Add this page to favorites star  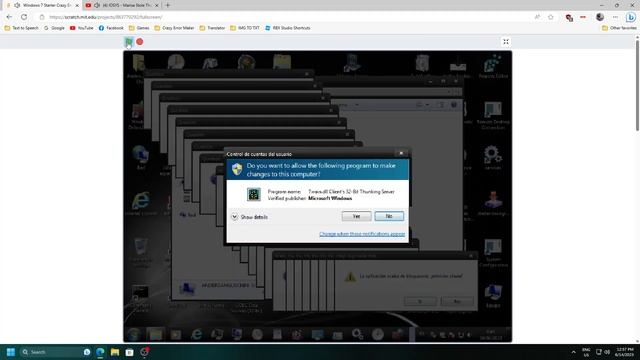[551, 17]
